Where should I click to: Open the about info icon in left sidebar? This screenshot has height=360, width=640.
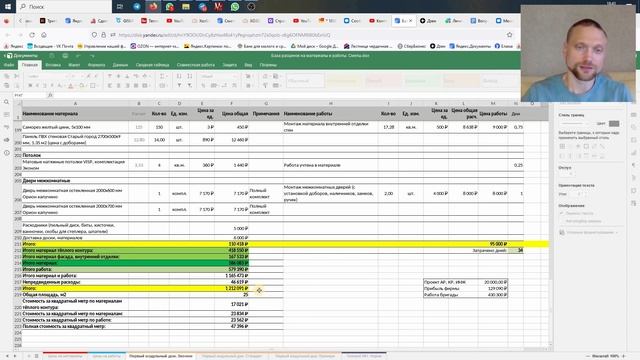7,153
